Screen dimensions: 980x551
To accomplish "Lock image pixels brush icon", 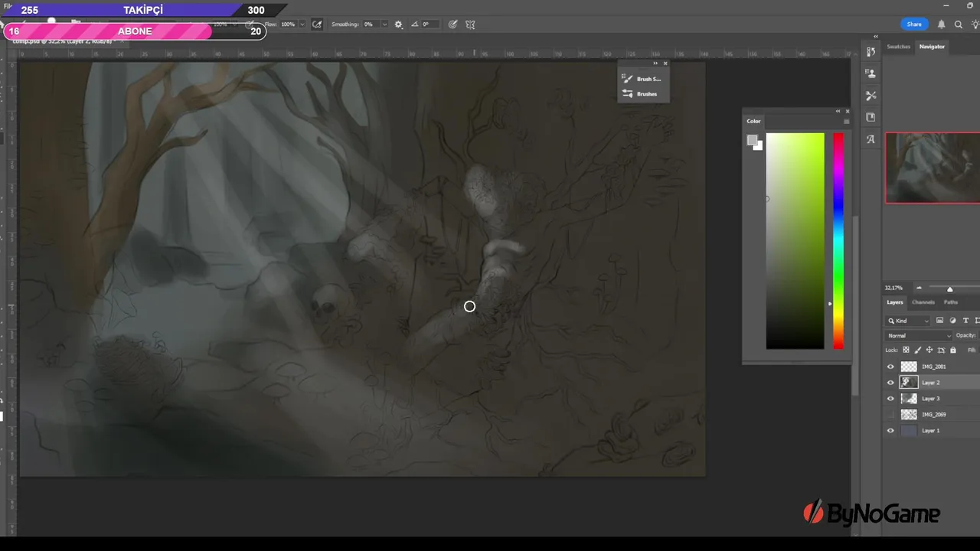I will pos(917,350).
